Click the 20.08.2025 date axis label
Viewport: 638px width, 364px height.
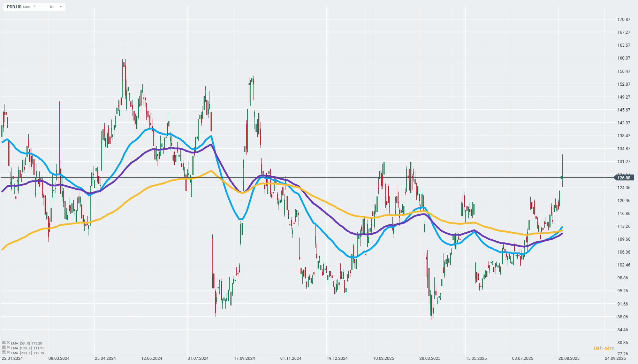click(x=569, y=358)
